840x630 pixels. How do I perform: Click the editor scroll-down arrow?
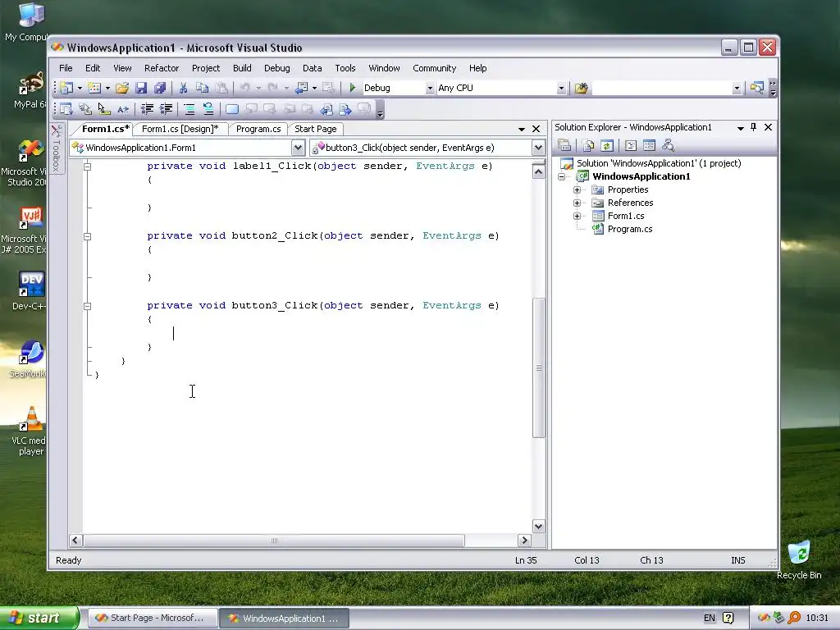click(x=538, y=526)
